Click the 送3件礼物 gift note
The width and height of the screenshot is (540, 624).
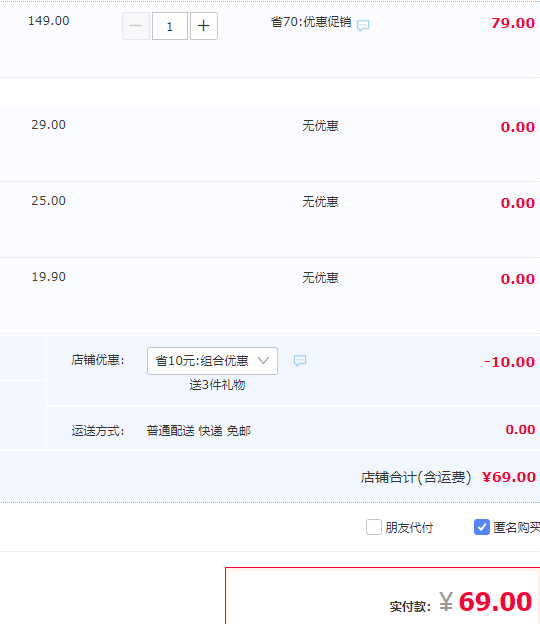[x=217, y=385]
